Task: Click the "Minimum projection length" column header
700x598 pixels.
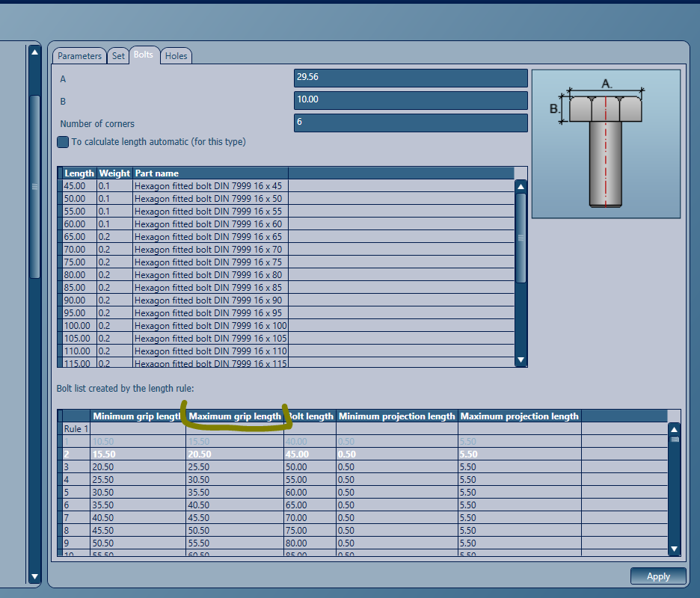Action: pos(395,416)
